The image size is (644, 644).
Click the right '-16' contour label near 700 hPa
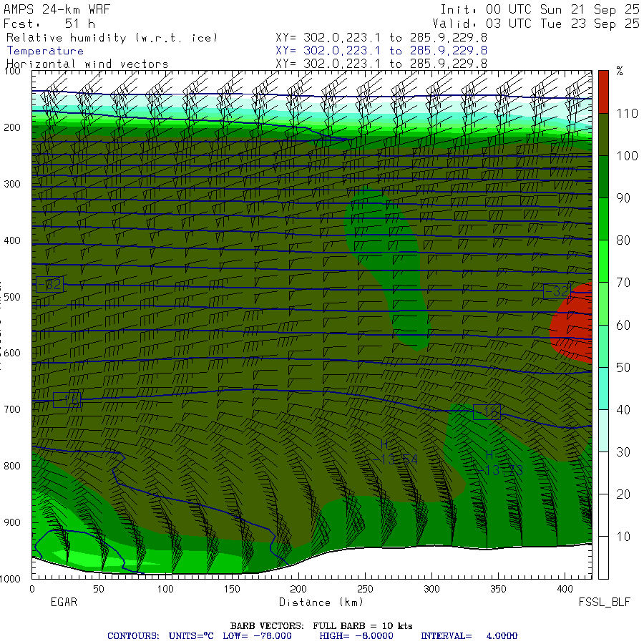[487, 412]
